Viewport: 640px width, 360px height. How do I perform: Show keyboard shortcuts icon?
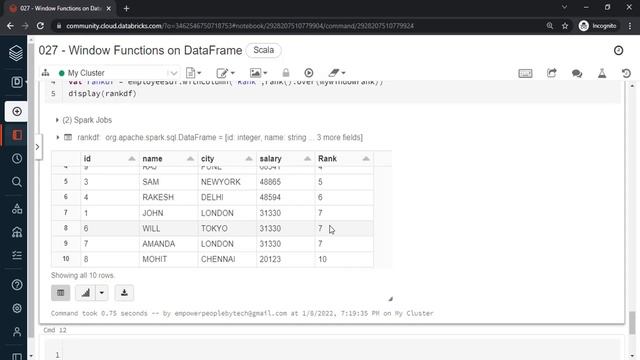pos(525,73)
